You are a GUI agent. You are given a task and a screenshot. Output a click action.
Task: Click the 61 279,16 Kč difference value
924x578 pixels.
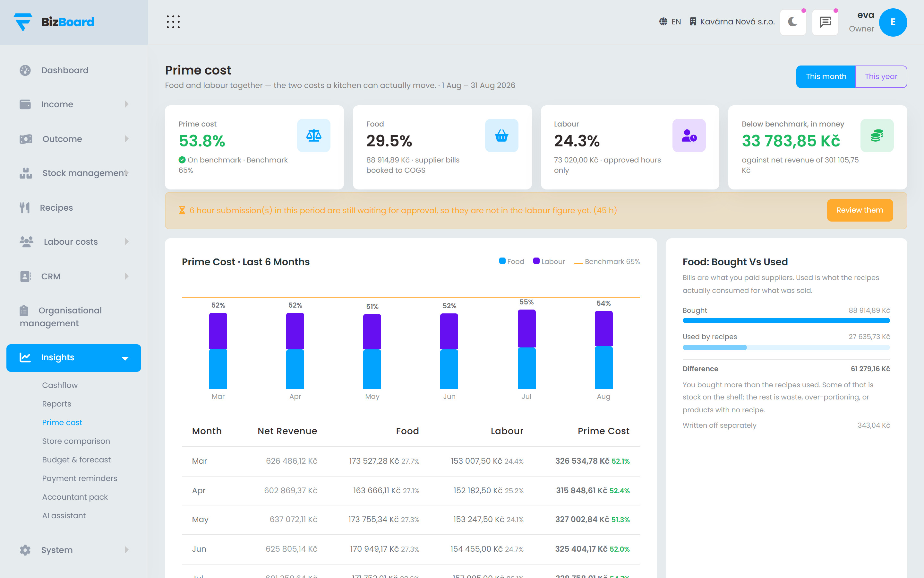pyautogui.click(x=870, y=369)
